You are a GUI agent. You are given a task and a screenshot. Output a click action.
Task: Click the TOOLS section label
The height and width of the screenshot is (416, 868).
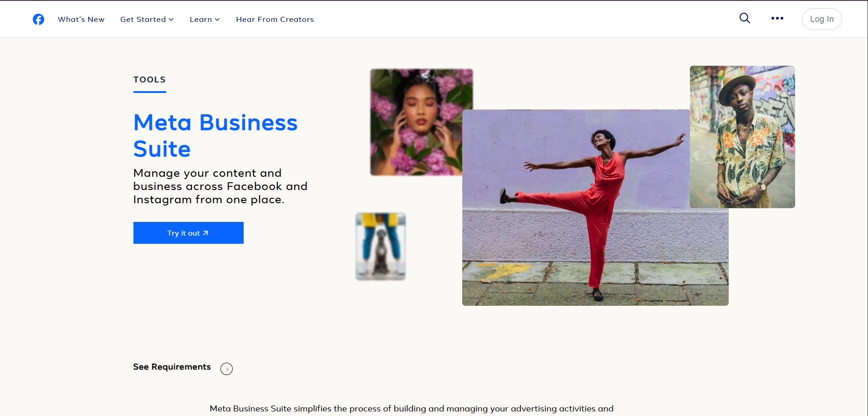pyautogui.click(x=149, y=80)
